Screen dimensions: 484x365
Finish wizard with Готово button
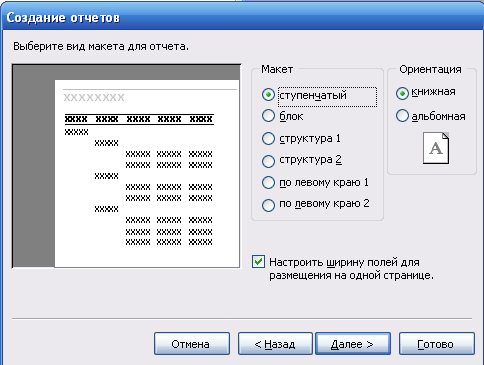point(436,344)
